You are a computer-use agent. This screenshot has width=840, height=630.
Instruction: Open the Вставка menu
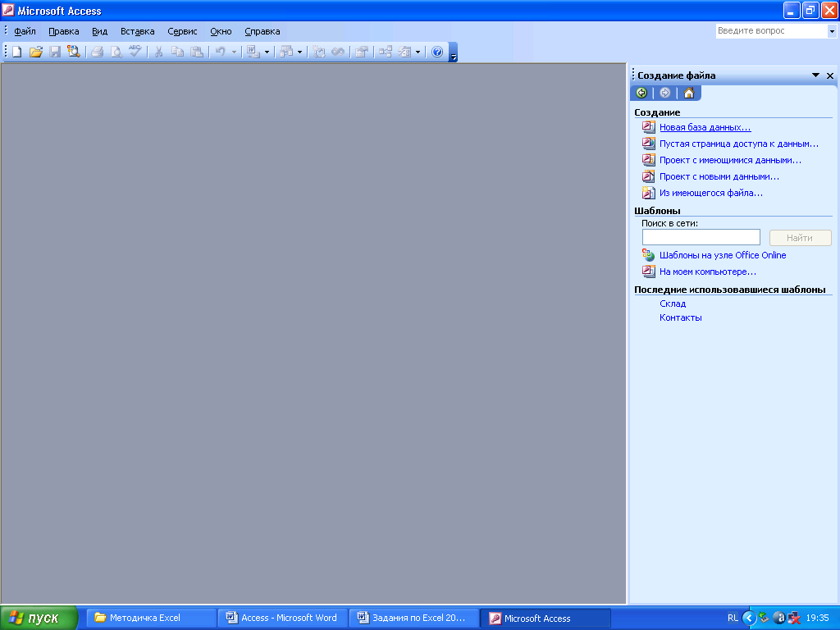(x=137, y=31)
